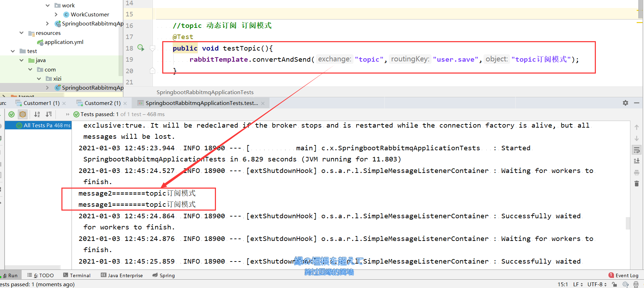The height and width of the screenshot is (288, 644).
Task: Close the Customer2 (1) run tab
Action: pos(125,103)
